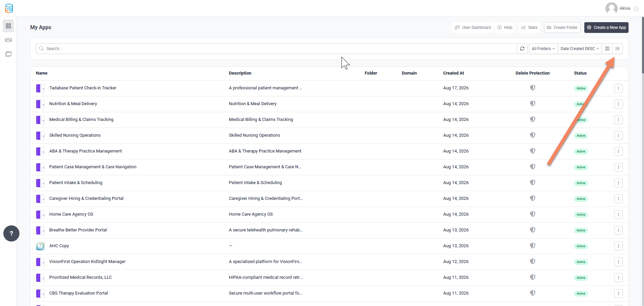Viewport: 644px width, 306px height.
Task: Click the app icon for AHC Copy
Action: click(40, 246)
